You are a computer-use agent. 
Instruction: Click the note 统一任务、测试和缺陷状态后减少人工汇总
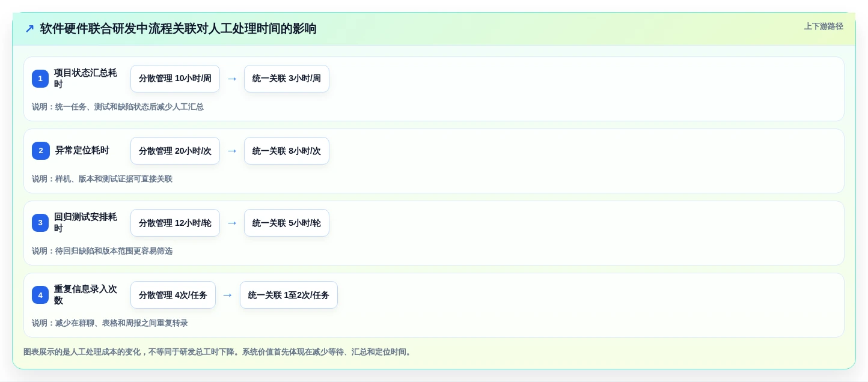pyautogui.click(x=129, y=107)
